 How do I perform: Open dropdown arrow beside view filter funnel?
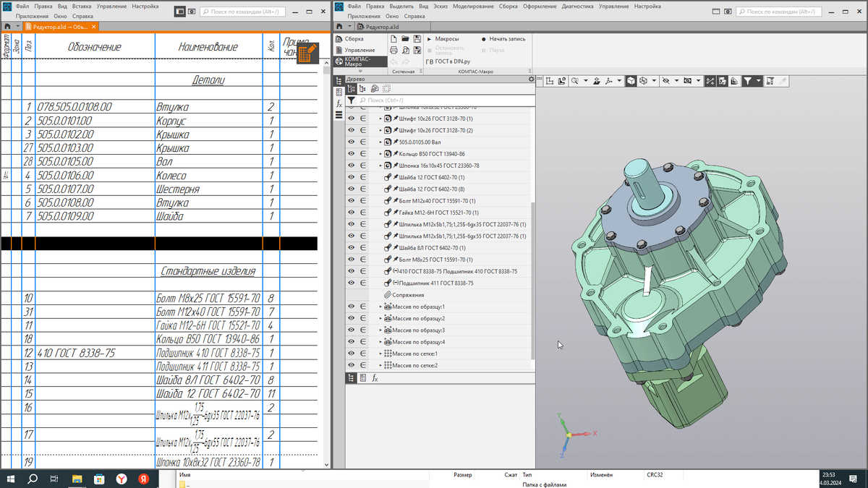(759, 81)
